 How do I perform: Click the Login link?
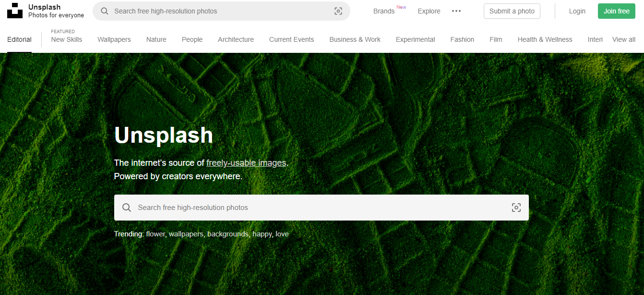577,11
